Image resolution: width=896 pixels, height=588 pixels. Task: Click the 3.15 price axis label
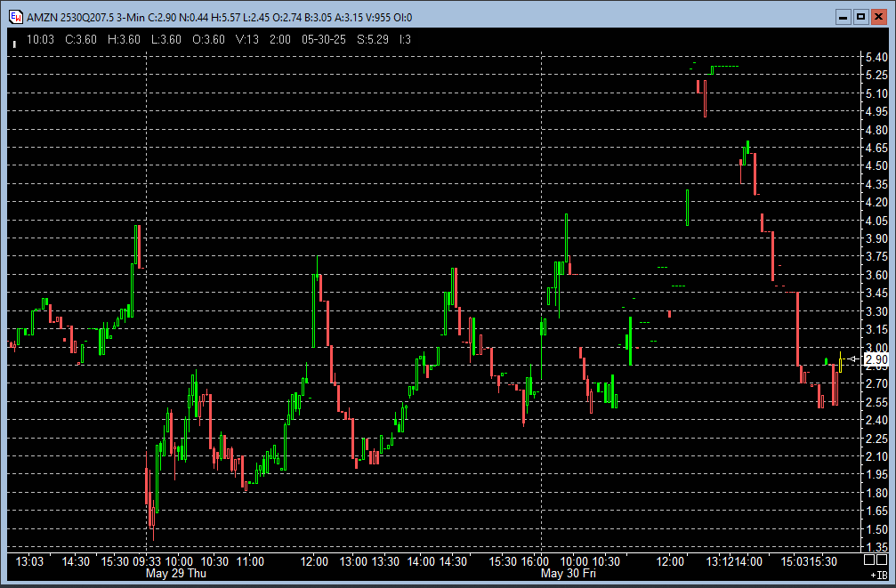pyautogui.click(x=876, y=330)
